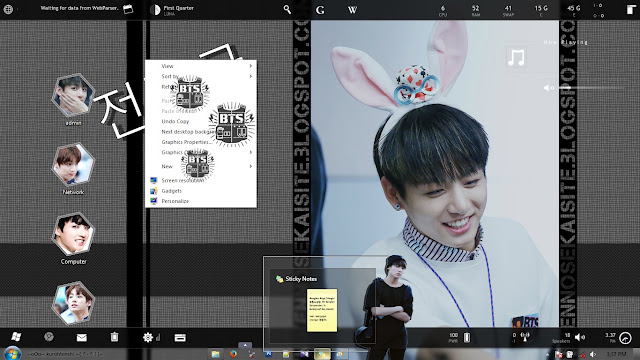Expand the View submenu arrow
640x360 pixels.
pyautogui.click(x=251, y=66)
